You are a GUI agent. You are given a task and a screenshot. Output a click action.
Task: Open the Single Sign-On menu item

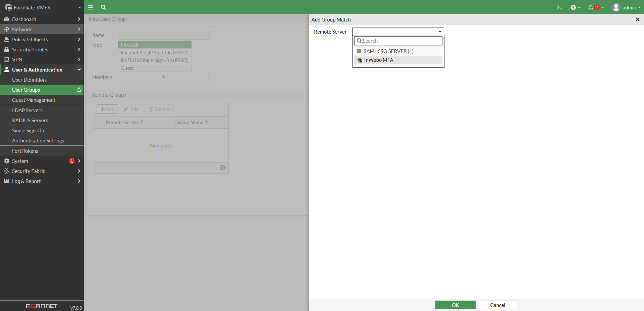pyautogui.click(x=28, y=130)
